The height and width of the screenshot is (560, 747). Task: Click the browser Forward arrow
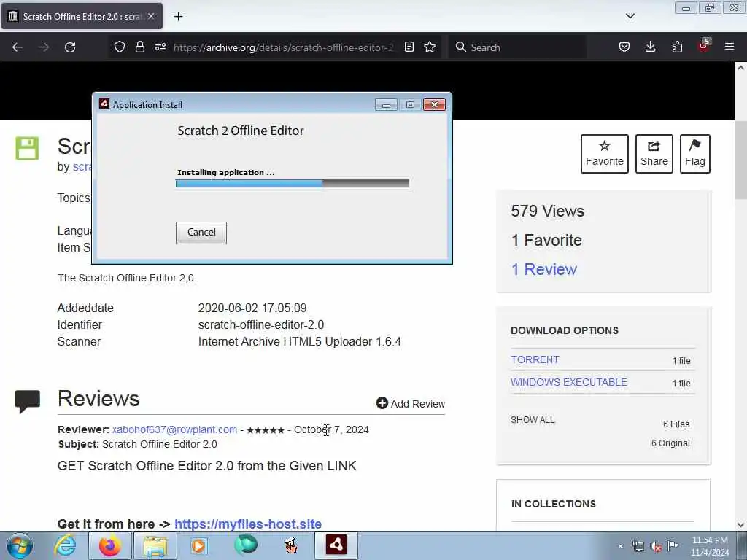44,47
